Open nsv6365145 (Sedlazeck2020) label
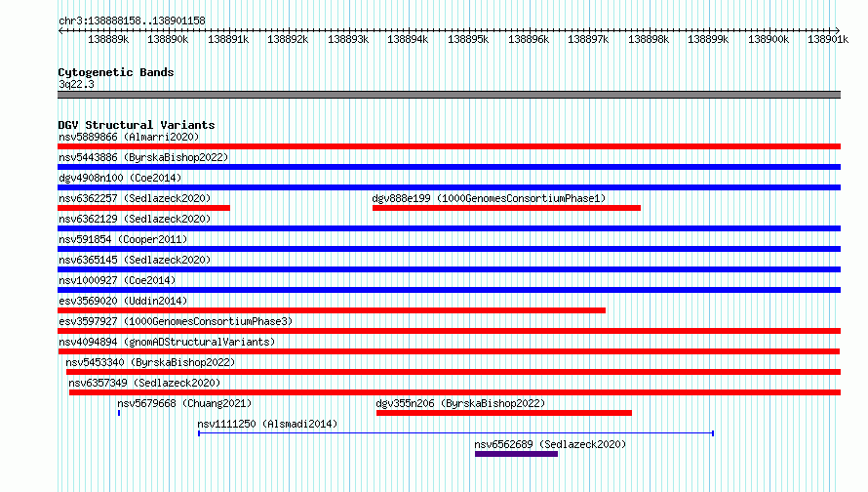 point(135,260)
